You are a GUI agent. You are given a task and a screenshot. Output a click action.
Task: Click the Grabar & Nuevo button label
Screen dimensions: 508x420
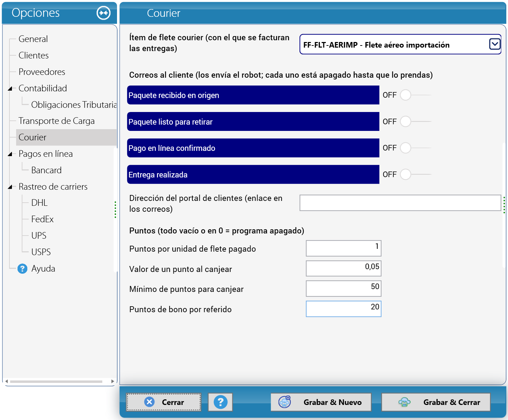[332, 402]
